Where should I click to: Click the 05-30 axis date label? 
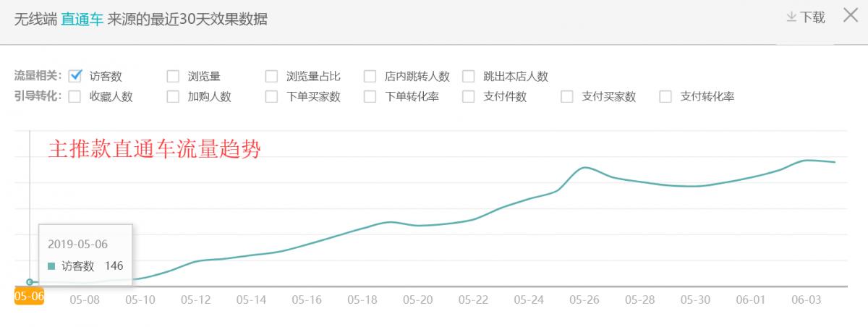point(695,298)
